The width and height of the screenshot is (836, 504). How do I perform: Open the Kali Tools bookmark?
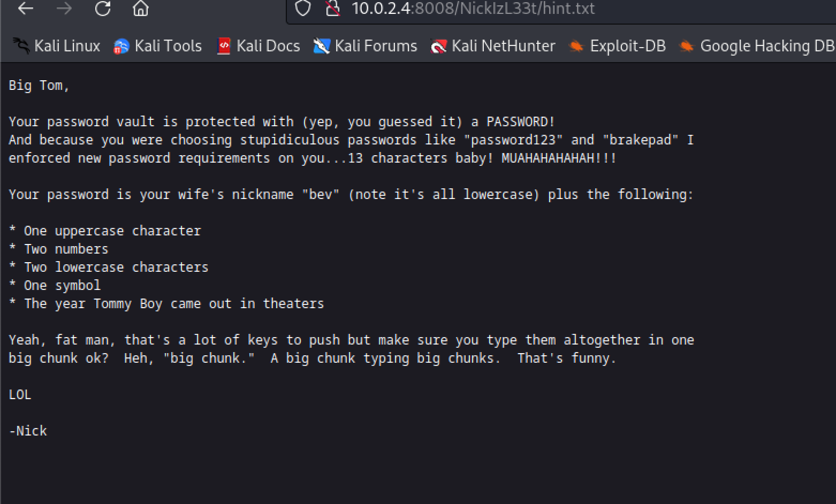pyautogui.click(x=168, y=46)
